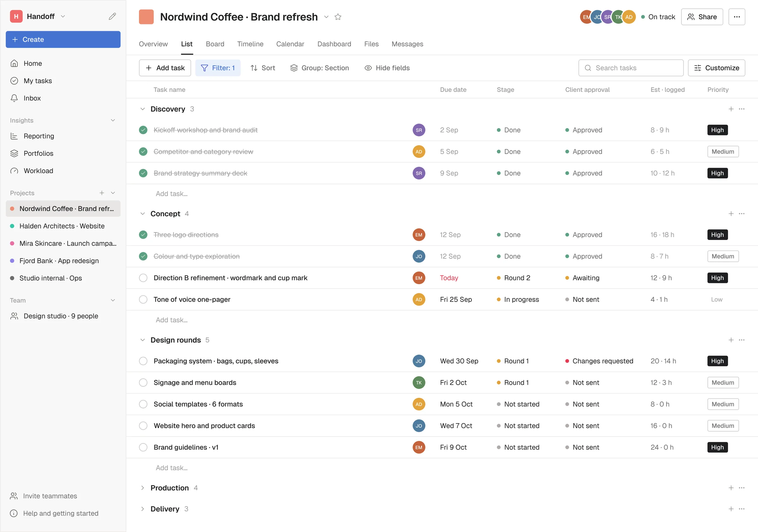This screenshot has width=758, height=532.
Task: Uncheck Brand strategy summary deck task
Action: click(x=143, y=173)
